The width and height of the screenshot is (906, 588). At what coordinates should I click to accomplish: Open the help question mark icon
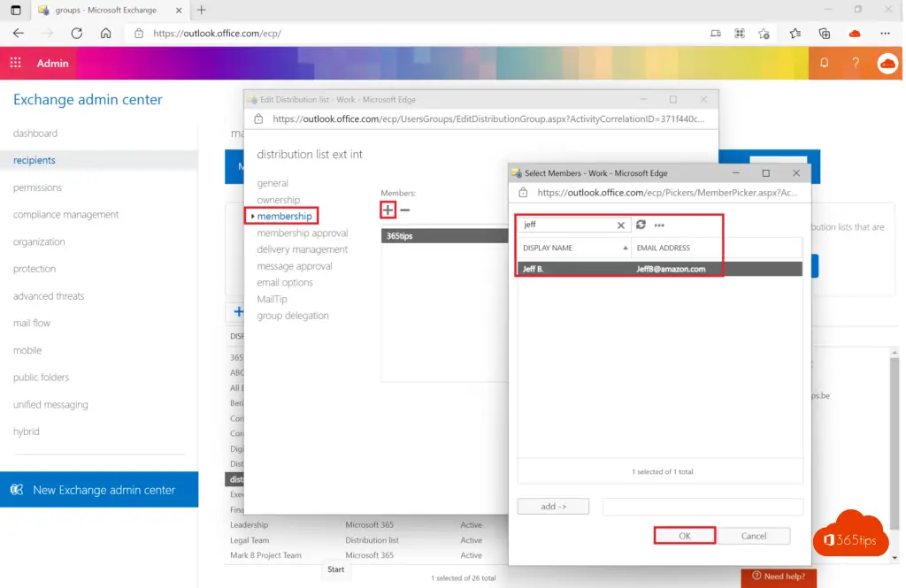[856, 63]
